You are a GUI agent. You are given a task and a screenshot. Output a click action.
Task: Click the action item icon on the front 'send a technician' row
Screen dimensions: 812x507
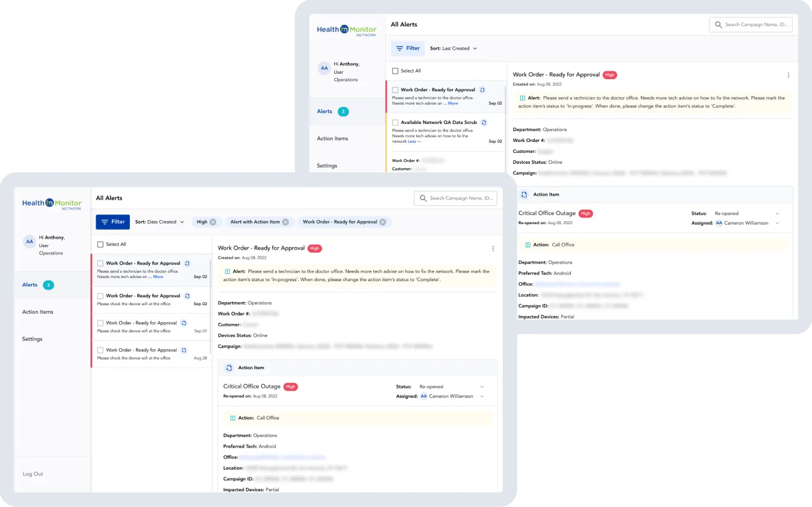187,263
